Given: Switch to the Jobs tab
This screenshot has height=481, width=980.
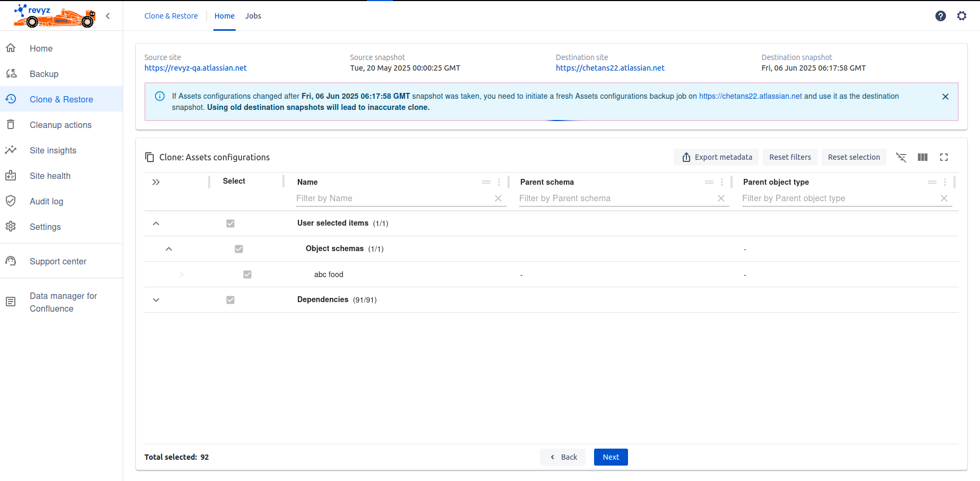Looking at the screenshot, I should 253,16.
